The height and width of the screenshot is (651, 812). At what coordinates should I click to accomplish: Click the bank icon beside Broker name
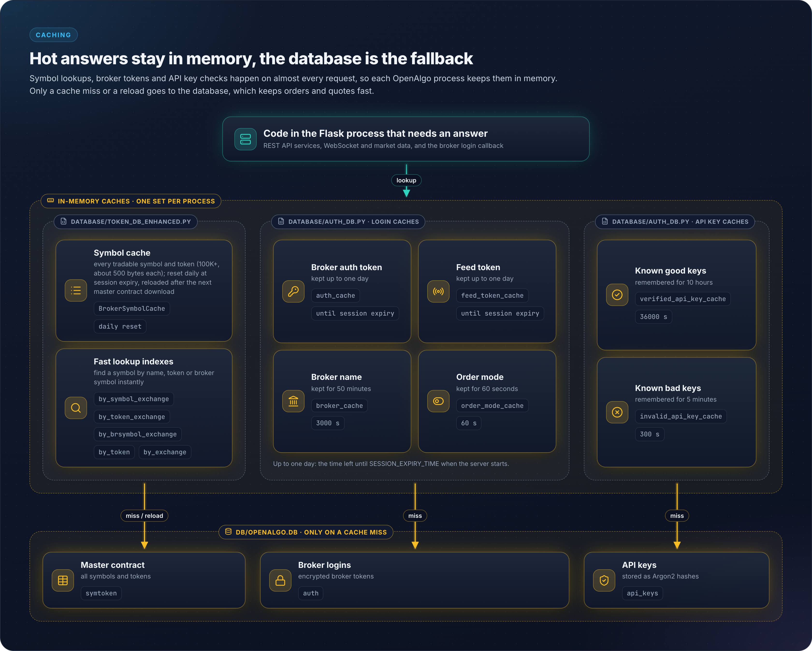click(x=293, y=401)
